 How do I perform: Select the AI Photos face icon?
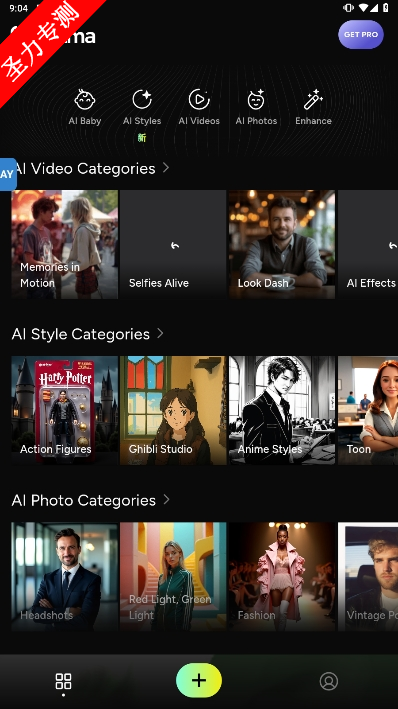click(256, 99)
